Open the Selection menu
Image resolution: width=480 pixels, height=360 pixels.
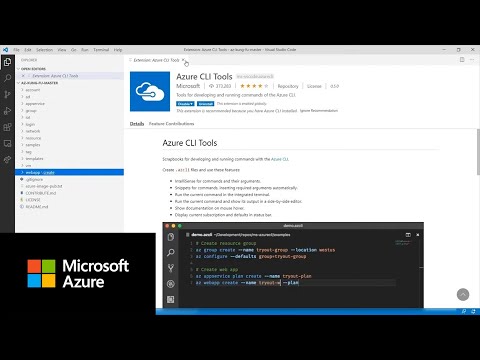(x=44, y=50)
